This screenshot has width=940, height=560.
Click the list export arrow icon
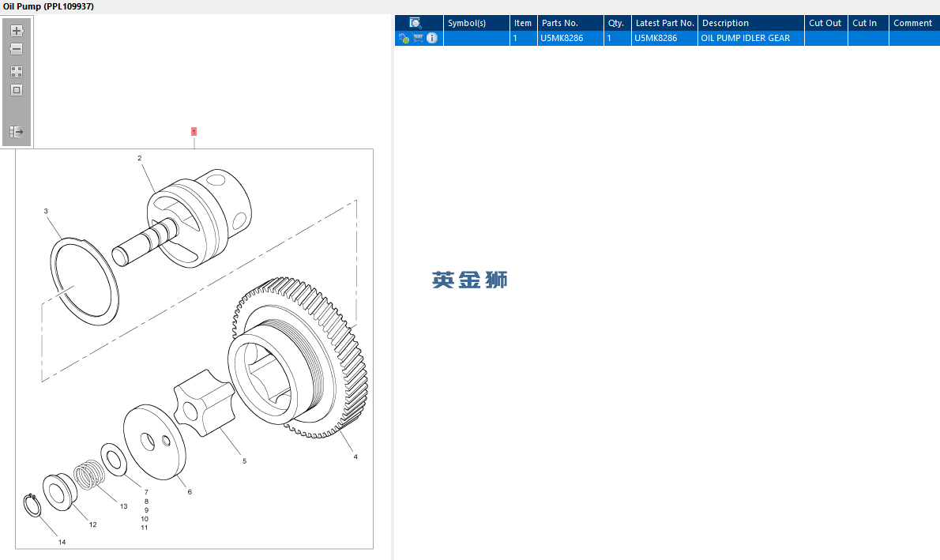point(17,131)
